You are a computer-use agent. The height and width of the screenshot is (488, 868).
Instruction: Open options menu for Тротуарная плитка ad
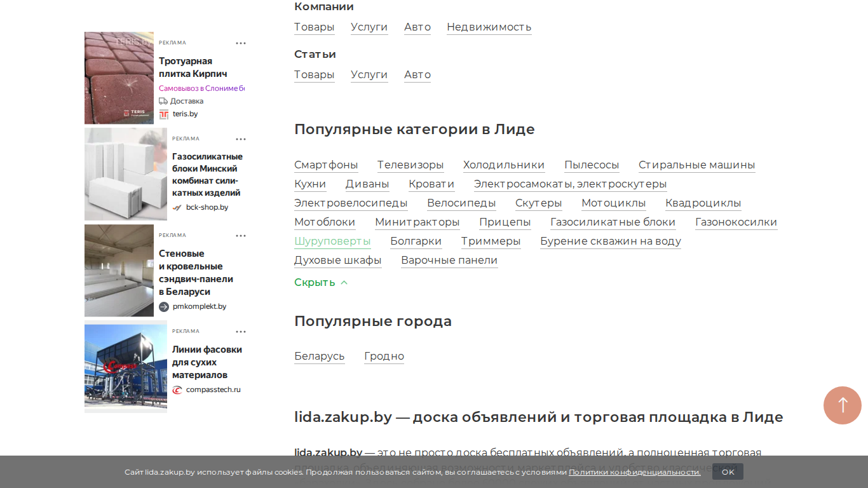(241, 43)
